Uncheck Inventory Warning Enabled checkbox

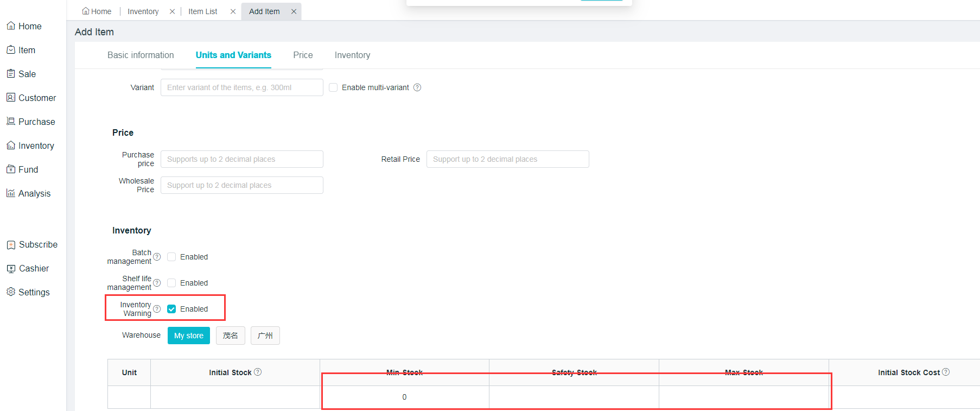click(x=171, y=309)
